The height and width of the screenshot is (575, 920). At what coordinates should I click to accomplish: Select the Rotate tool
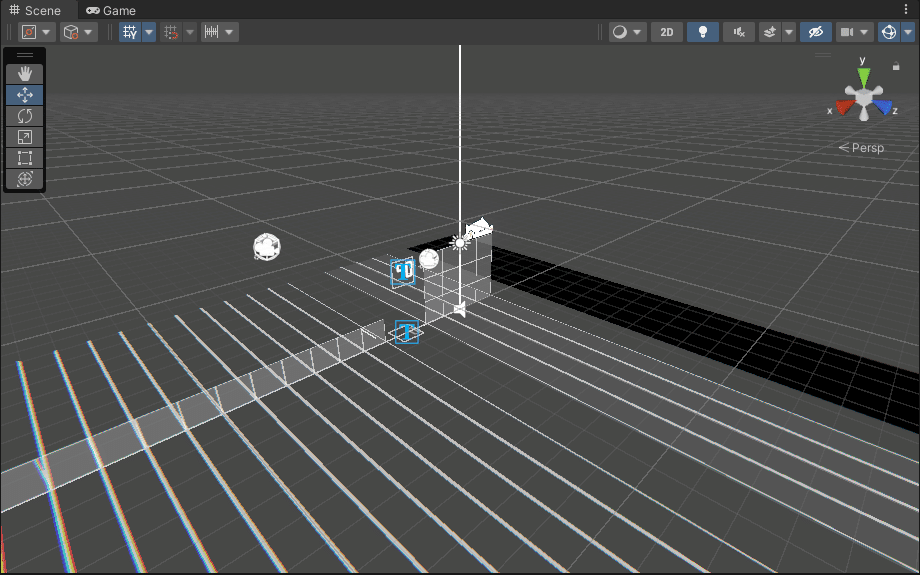25,116
